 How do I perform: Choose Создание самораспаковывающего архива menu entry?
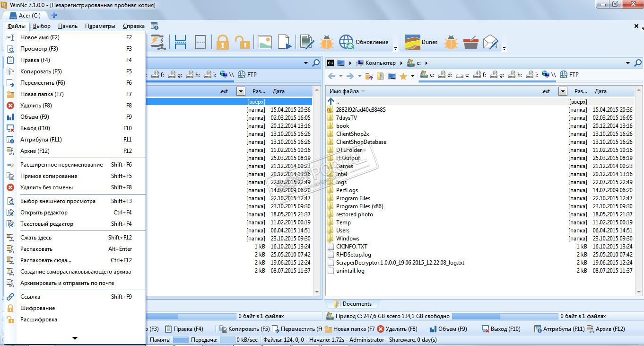click(x=75, y=272)
